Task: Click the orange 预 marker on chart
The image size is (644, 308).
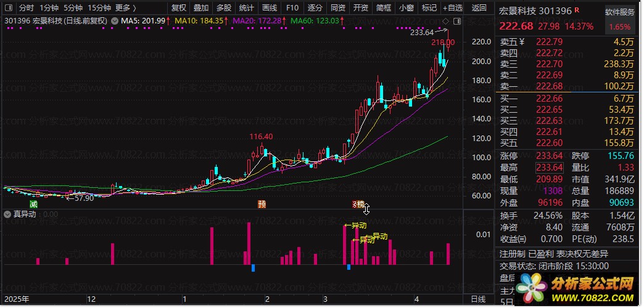Action: tap(262, 204)
